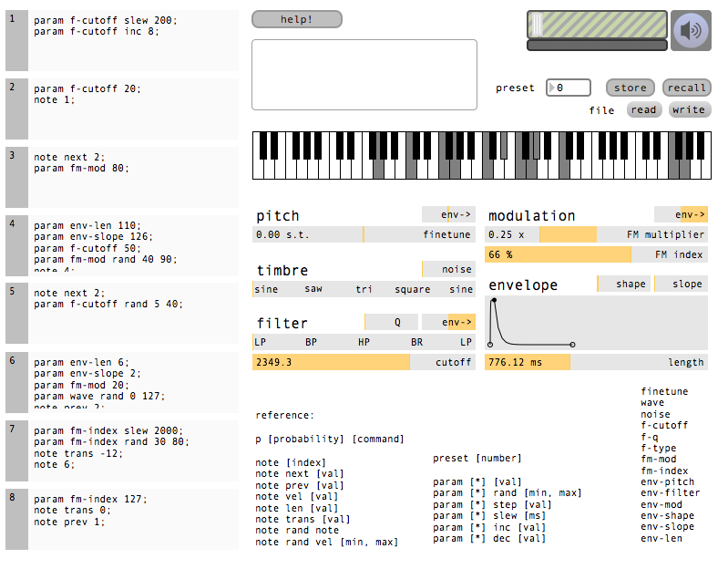This screenshot has width=728, height=569.
Task: Select the HP filter type
Action: 364,342
